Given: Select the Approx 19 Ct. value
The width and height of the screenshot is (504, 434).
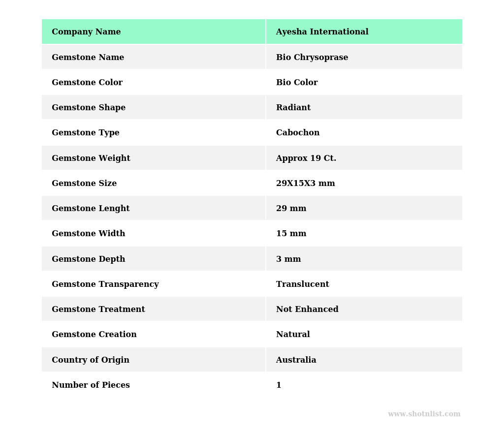Looking at the screenshot, I should [306, 158].
